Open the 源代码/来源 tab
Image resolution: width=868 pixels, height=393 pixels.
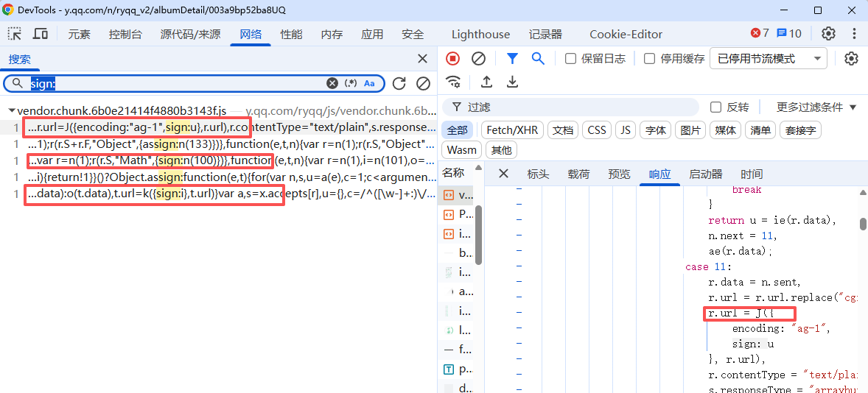coord(190,35)
